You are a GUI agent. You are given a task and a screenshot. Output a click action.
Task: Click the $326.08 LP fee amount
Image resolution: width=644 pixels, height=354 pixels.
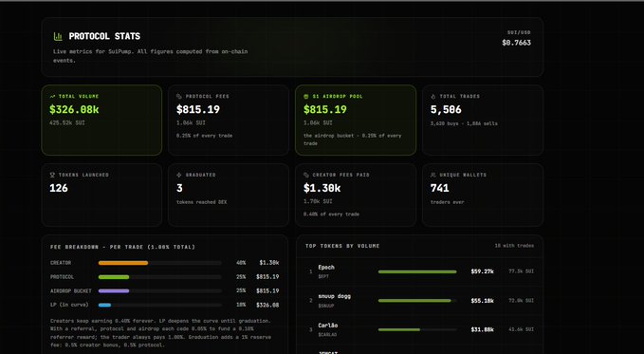tap(267, 305)
